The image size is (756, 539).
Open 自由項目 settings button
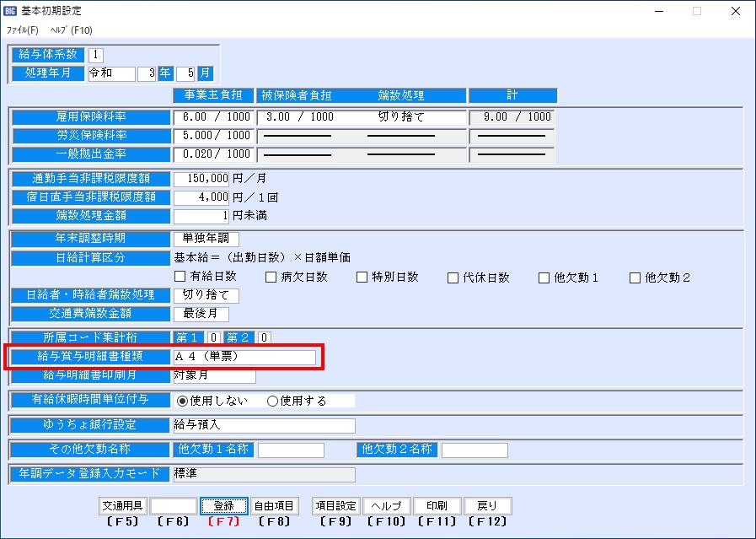(x=275, y=506)
